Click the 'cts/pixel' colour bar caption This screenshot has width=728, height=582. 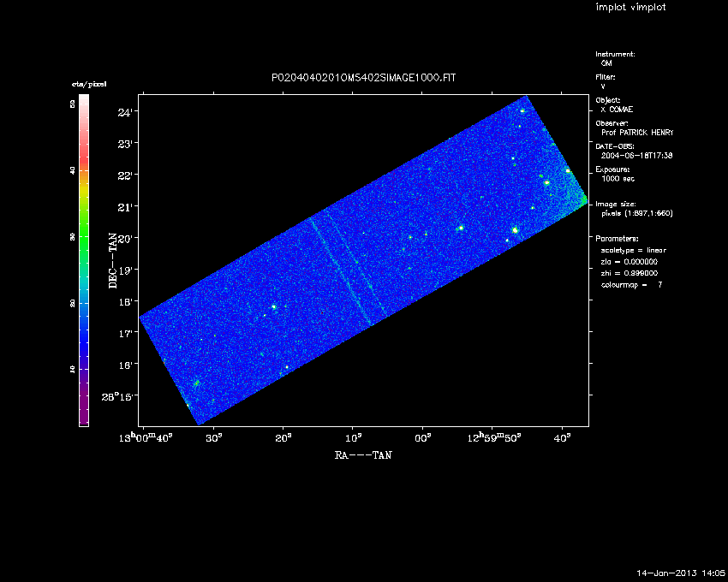[89, 84]
